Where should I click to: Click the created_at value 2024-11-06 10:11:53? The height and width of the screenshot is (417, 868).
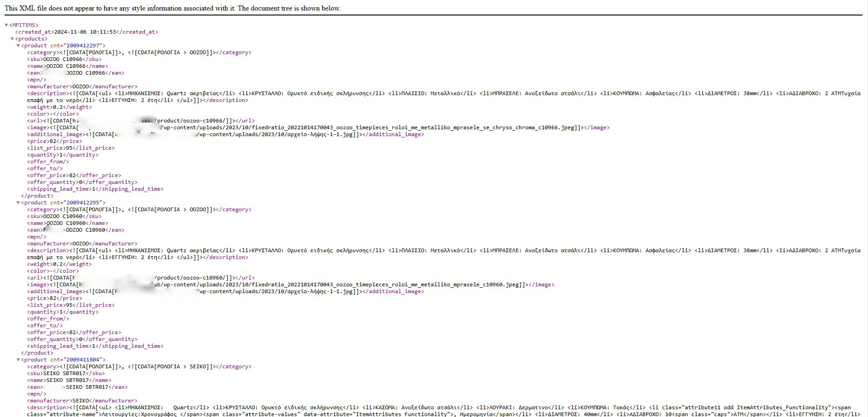[85, 32]
